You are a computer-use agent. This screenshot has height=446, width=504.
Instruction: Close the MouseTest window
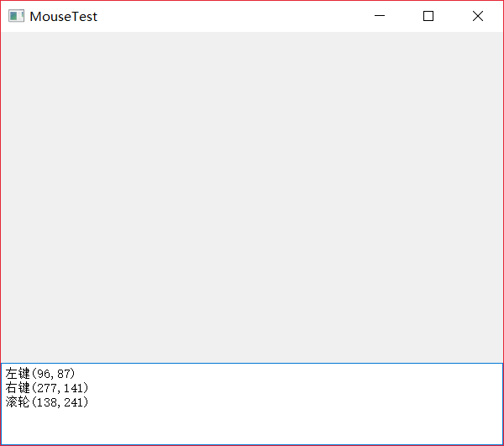[x=478, y=16]
